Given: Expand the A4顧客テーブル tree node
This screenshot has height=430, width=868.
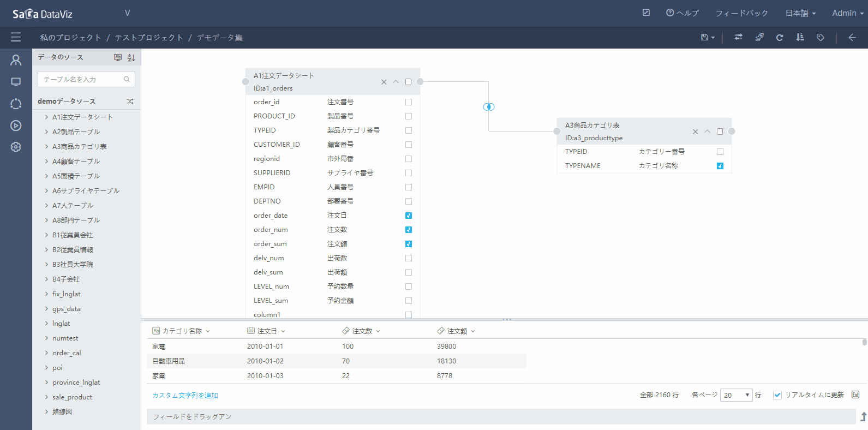Looking at the screenshot, I should pos(46,161).
